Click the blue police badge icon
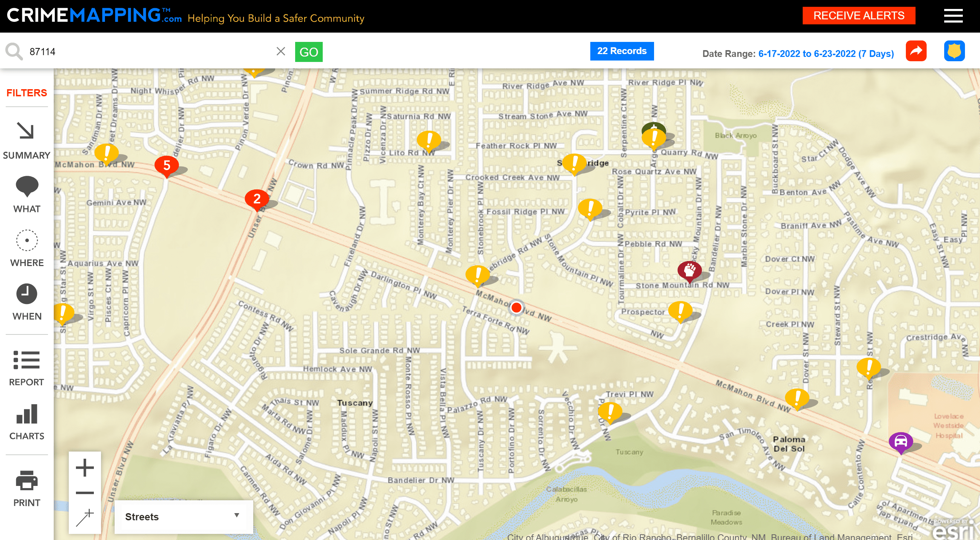Viewport: 980px width, 540px height. pyautogui.click(x=954, y=51)
